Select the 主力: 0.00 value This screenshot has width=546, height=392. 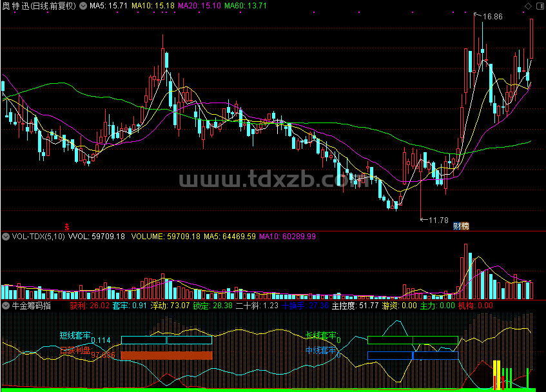(437, 306)
